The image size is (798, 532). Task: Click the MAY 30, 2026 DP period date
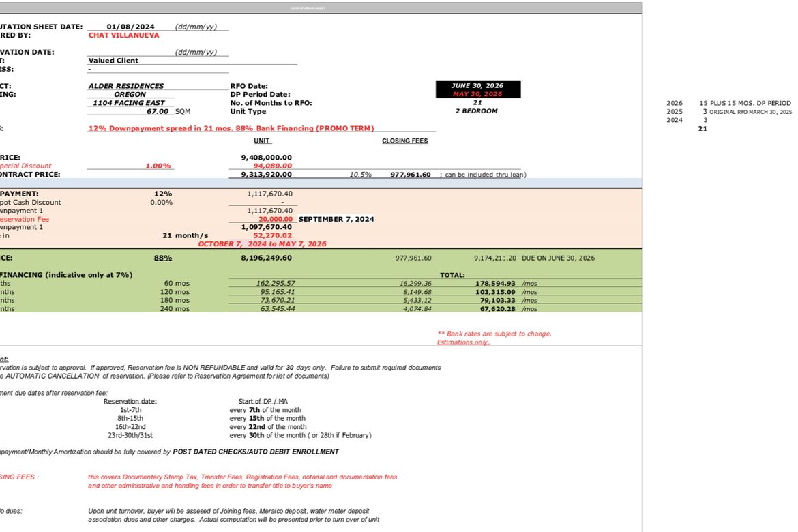pos(477,94)
